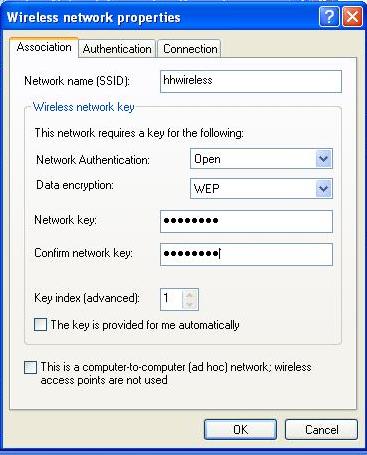Click the Network name (SSID) text field

coord(251,81)
